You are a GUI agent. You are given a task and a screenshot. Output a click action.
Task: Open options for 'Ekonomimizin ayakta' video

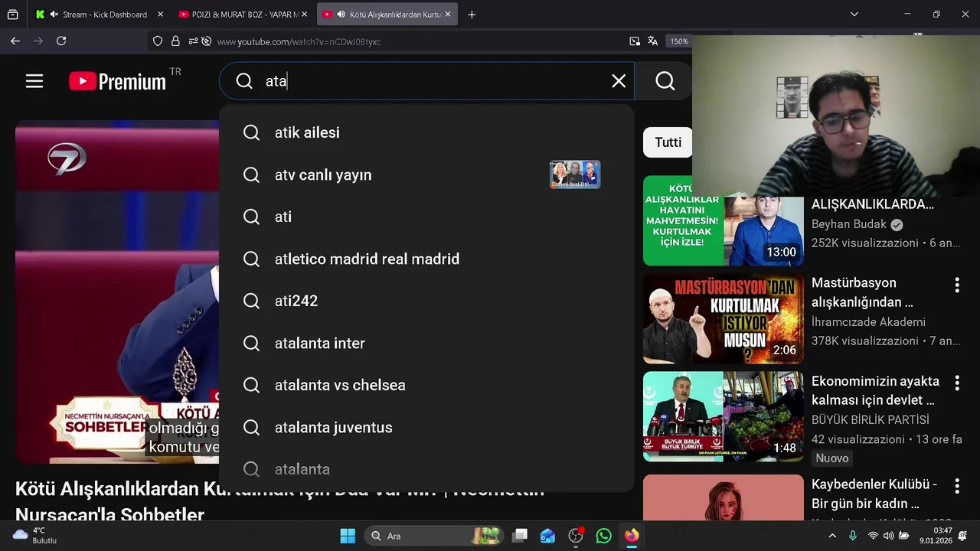click(x=956, y=383)
